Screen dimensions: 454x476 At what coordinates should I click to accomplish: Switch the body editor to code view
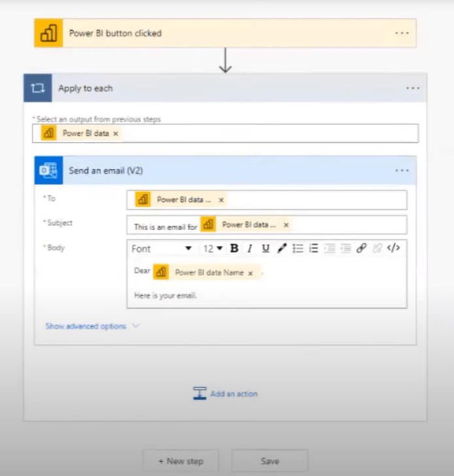393,248
